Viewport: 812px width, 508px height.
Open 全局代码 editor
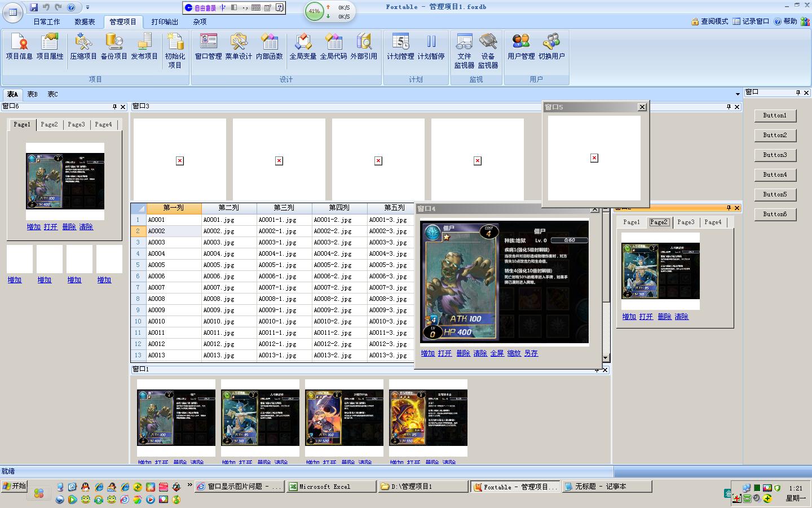tap(333, 47)
